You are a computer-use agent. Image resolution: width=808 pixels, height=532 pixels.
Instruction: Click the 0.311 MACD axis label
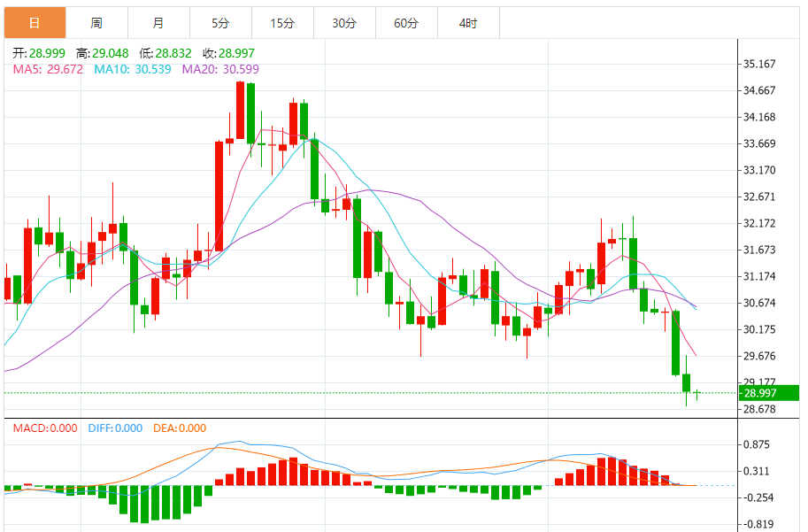click(756, 471)
